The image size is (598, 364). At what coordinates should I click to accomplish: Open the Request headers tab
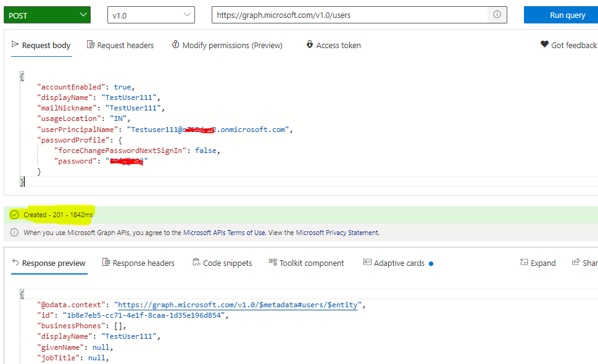[x=120, y=46]
